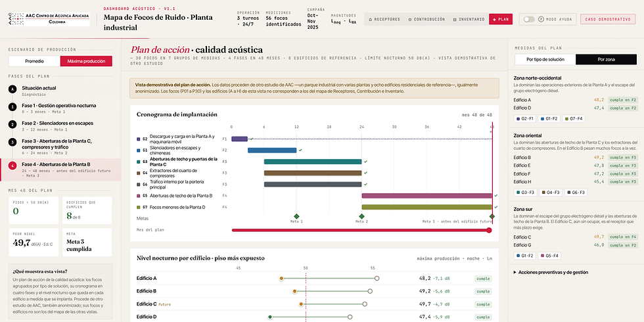Click Edificio G 'cumple en F2' badge

[x=623, y=244]
